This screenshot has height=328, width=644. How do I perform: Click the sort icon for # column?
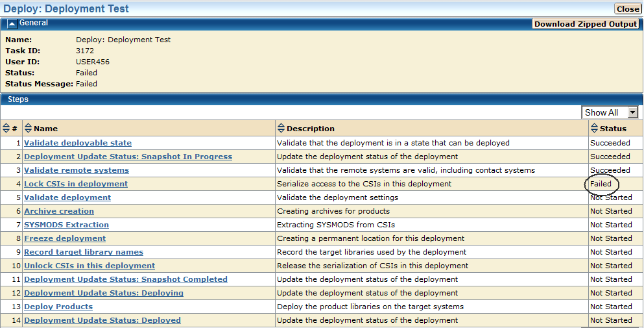click(x=6, y=128)
